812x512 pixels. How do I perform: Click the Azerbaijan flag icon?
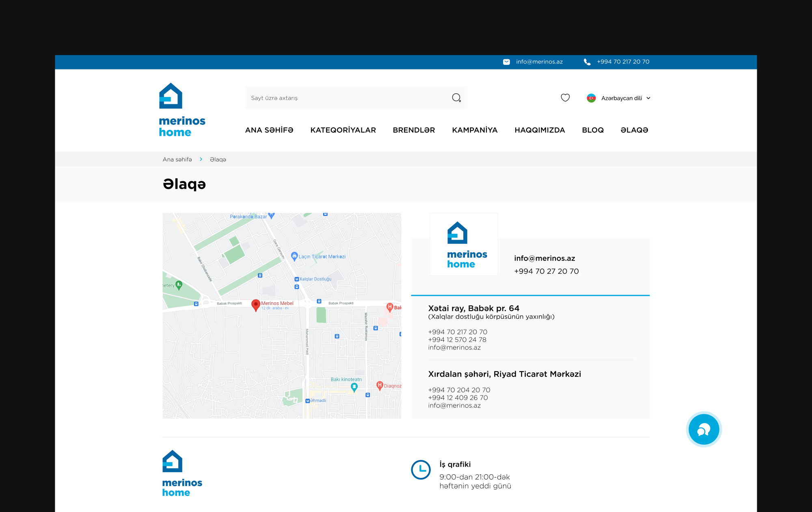pyautogui.click(x=591, y=98)
